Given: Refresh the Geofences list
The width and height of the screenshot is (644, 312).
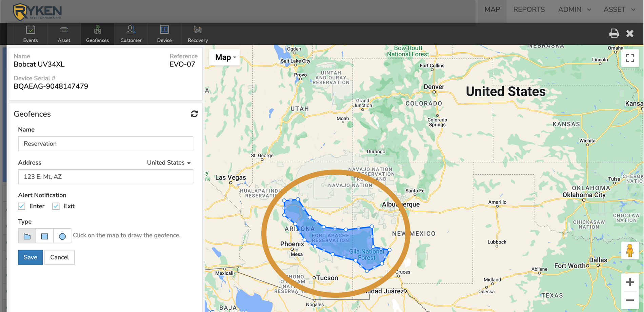Looking at the screenshot, I should [x=194, y=114].
